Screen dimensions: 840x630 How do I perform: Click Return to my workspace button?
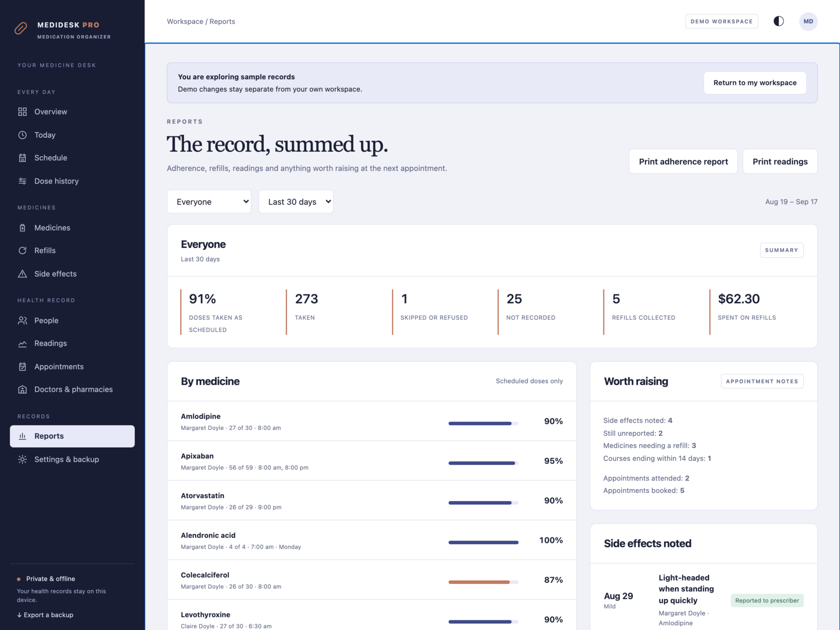(x=755, y=83)
